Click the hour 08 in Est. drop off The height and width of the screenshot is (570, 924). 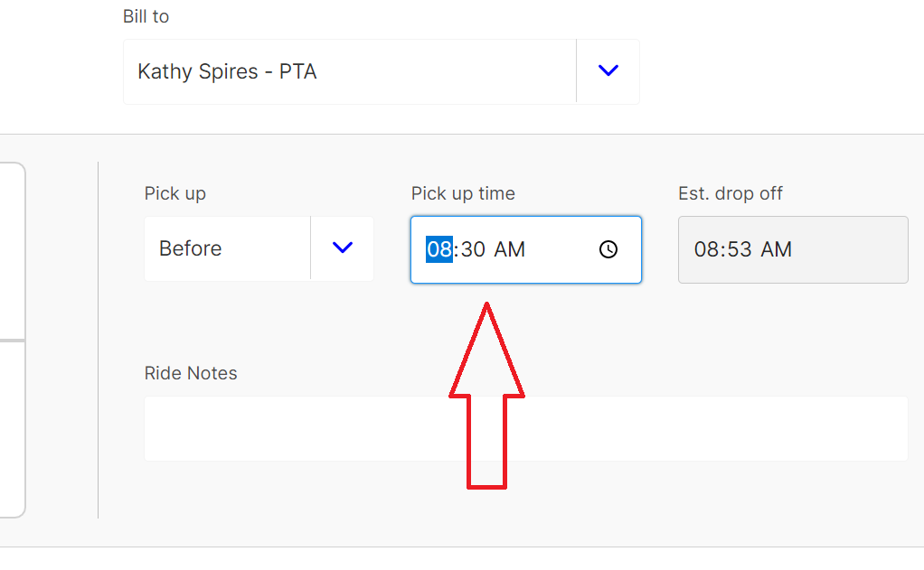[x=706, y=249]
